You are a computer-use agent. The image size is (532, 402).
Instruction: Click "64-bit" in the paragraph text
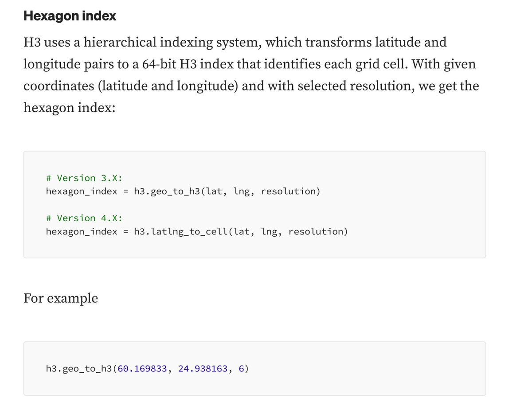160,64
